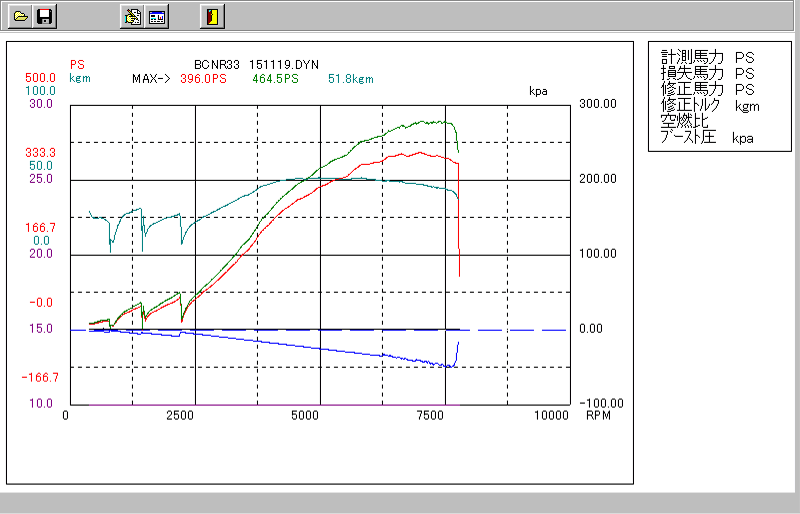This screenshot has height=514, width=800.
Task: Select 空燃比 in the legend
Action: (x=682, y=121)
